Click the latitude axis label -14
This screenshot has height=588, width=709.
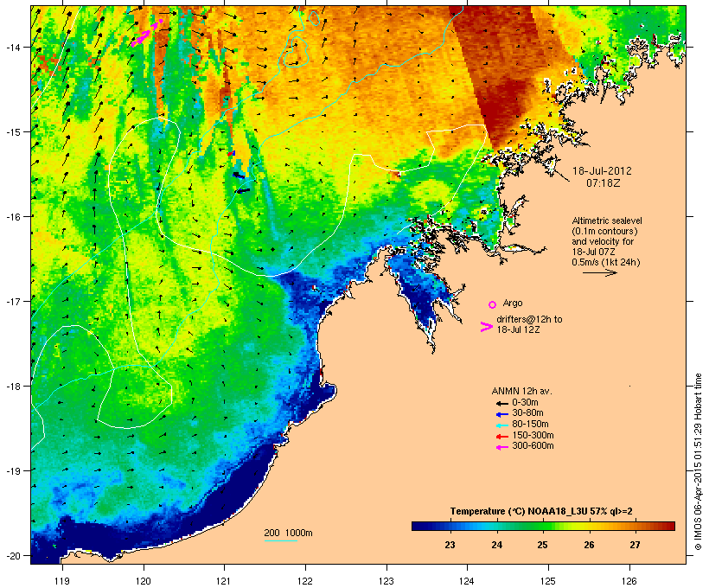[13, 47]
